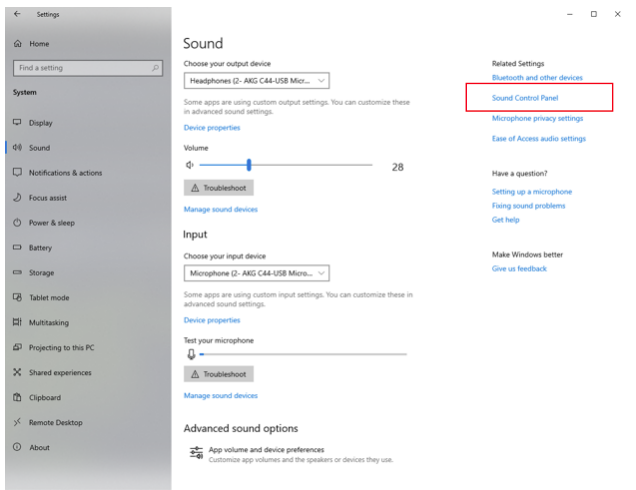Select the Focus assist moon icon
The width and height of the screenshot is (636, 490).
tap(18, 198)
